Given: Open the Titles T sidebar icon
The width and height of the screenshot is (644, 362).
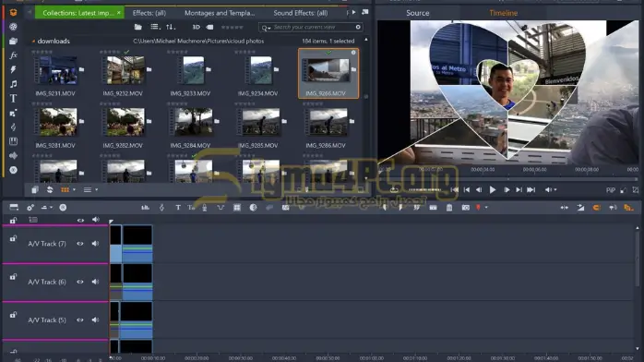Looking at the screenshot, I should tap(13, 98).
